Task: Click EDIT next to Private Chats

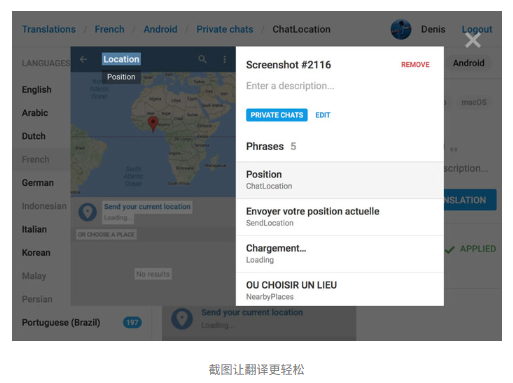Action: click(323, 115)
